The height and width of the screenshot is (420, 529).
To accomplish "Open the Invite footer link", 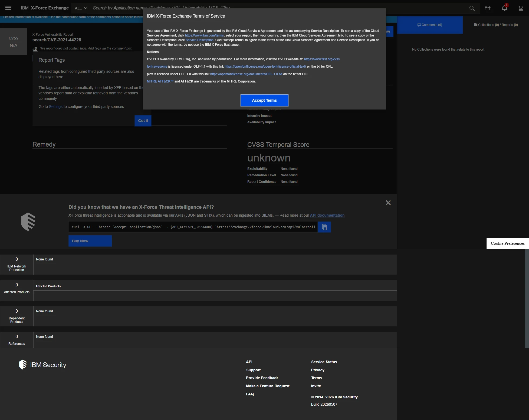I will (316, 386).
